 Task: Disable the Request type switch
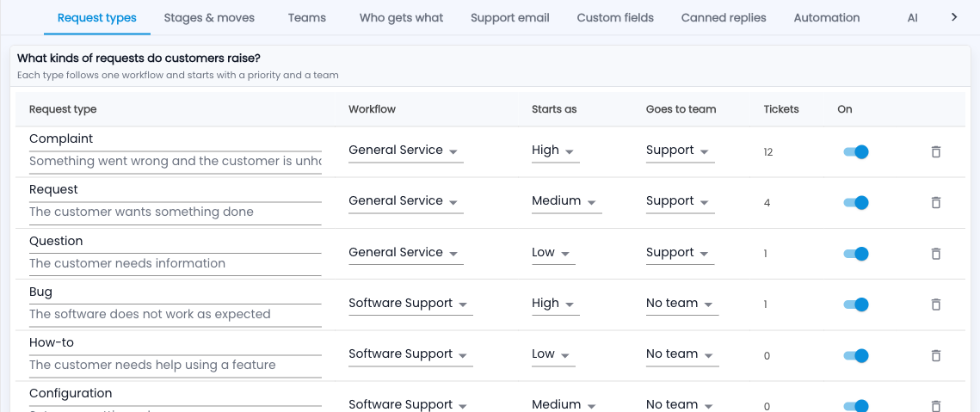[855, 203]
